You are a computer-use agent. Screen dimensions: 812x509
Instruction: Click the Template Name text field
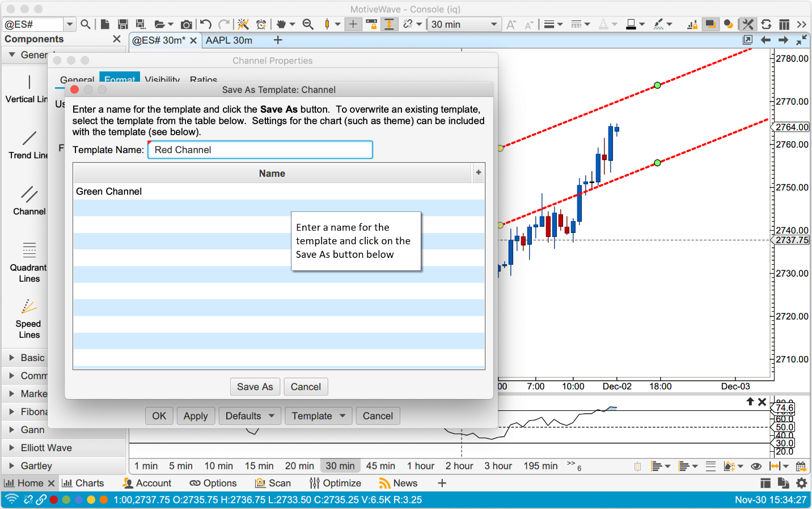pyautogui.click(x=260, y=150)
